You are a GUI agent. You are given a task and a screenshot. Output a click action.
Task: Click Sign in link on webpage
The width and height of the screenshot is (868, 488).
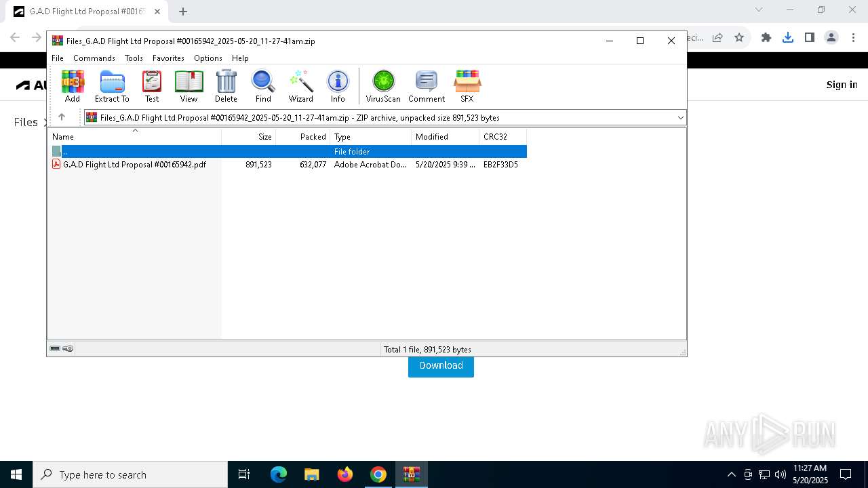point(842,85)
